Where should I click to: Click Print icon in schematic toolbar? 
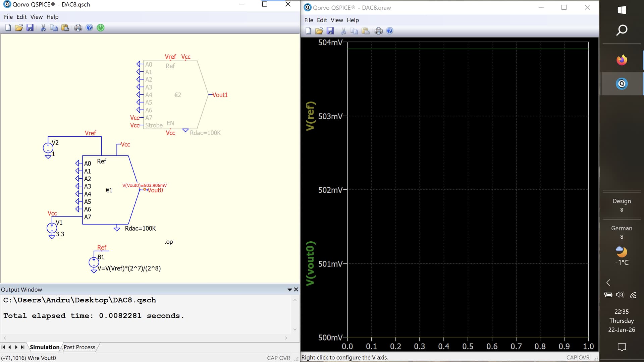click(x=78, y=28)
